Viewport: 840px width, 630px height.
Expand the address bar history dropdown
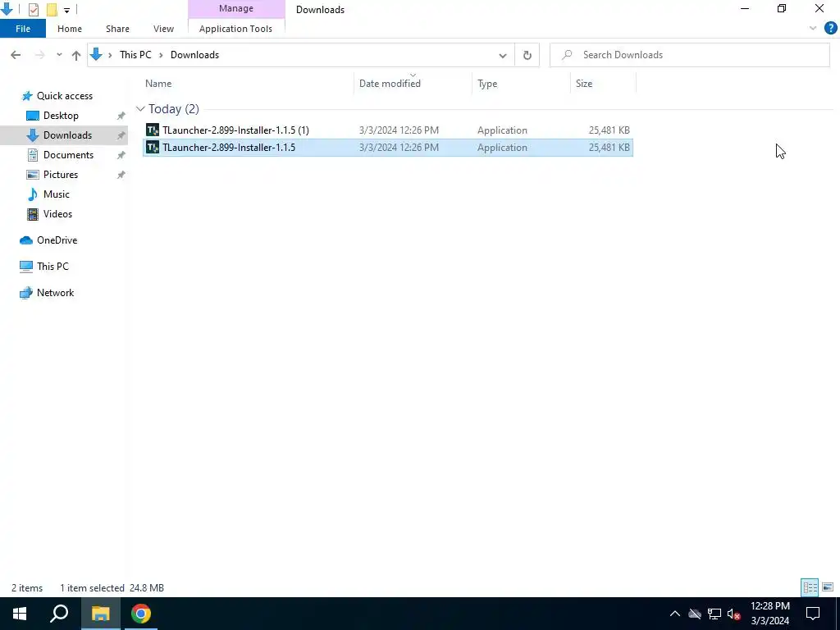pos(503,55)
